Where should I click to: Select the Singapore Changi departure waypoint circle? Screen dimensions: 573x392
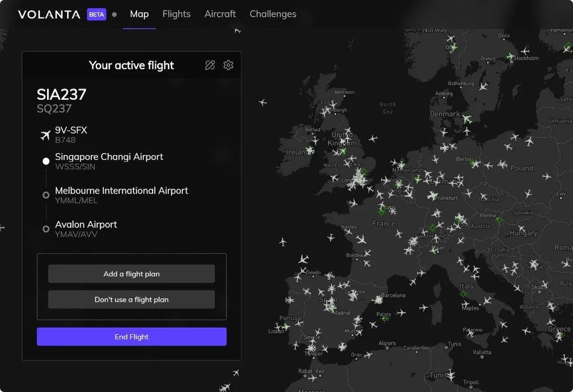pos(46,161)
